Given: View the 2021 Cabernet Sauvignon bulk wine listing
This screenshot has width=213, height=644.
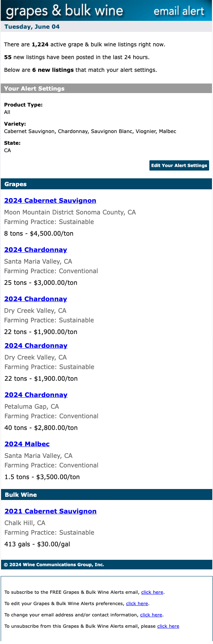Looking at the screenshot, I should 50,511.
